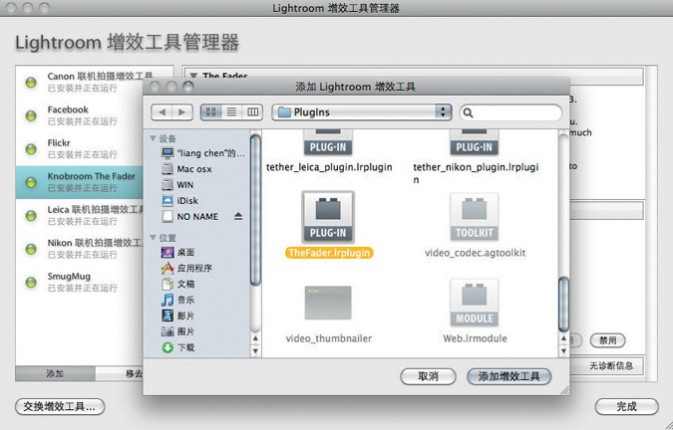Click the sidebar scrollbar thumb
This screenshot has width=673, height=430.
tap(255, 210)
